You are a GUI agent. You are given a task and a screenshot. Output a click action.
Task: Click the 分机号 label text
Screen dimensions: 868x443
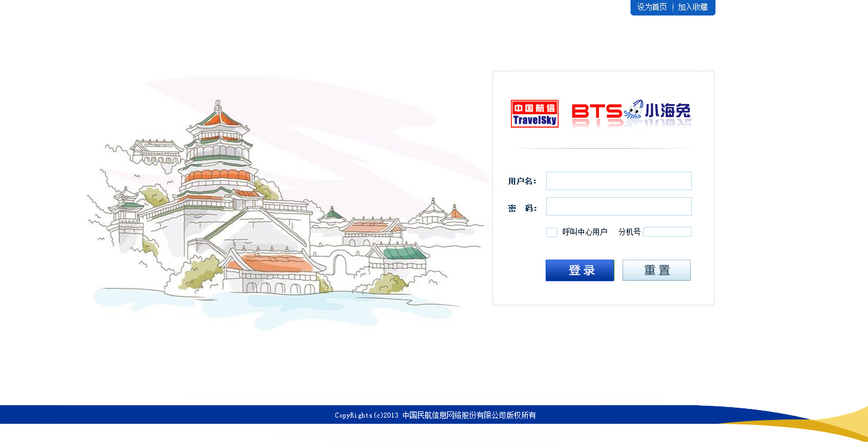click(629, 232)
